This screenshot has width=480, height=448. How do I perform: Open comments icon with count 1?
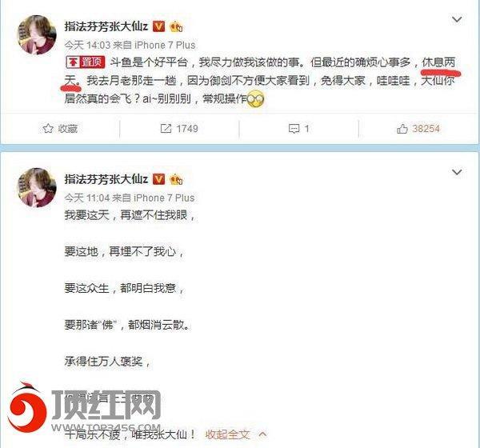[294, 129]
